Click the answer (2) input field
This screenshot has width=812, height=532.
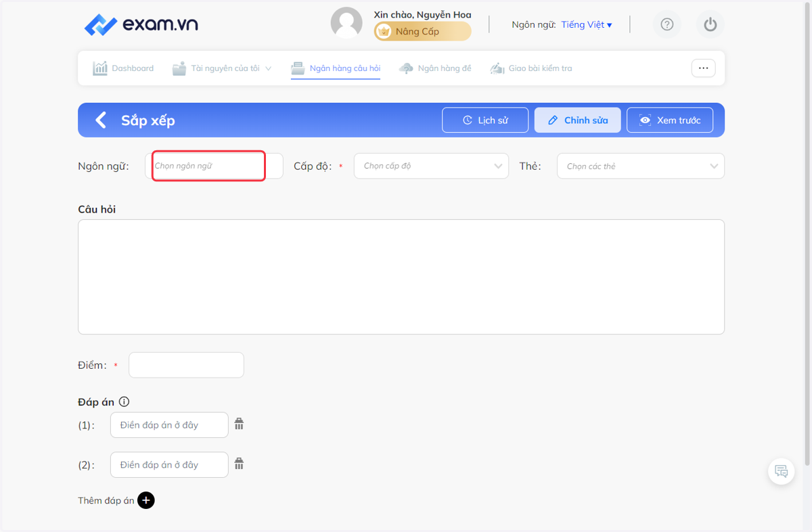(x=169, y=465)
